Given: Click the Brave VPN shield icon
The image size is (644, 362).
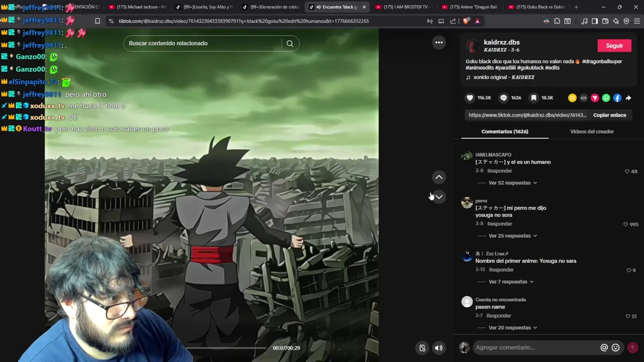Looking at the screenshot, I should click(626, 21).
